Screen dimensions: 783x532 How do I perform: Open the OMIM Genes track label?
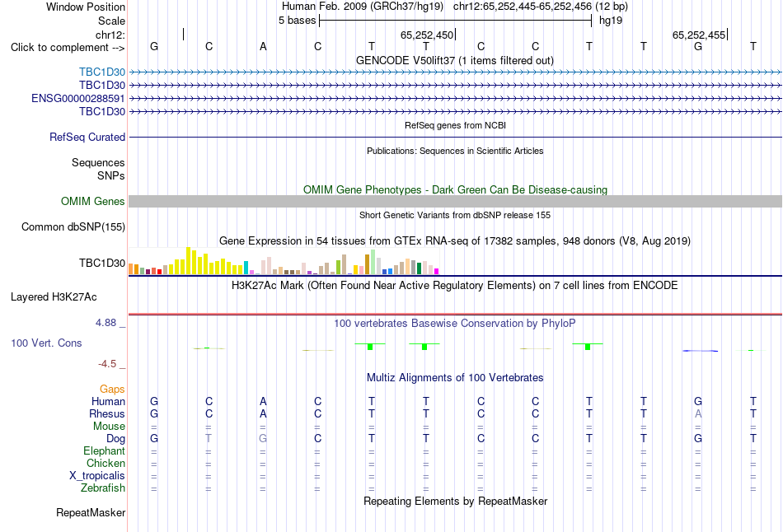coord(92,201)
